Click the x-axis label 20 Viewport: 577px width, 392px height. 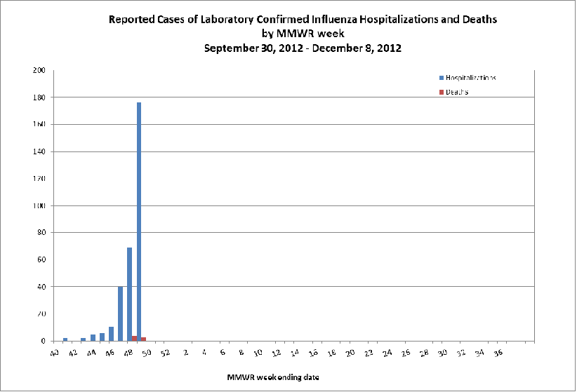pyautogui.click(x=351, y=353)
